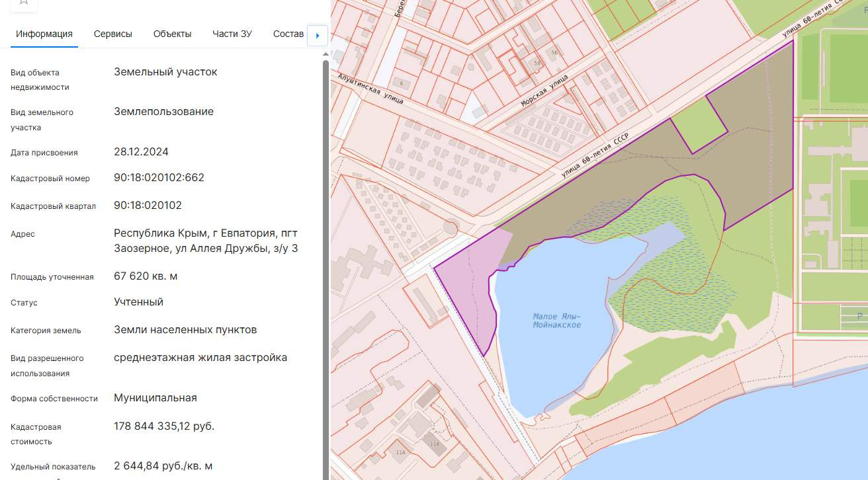Switch to the Сервисы tab
868x480 pixels.
(x=113, y=34)
